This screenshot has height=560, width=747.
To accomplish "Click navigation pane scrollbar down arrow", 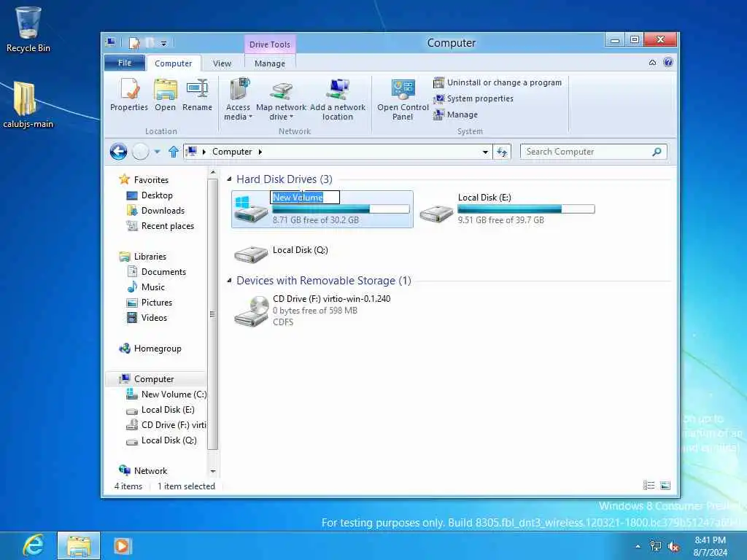I will [213, 472].
